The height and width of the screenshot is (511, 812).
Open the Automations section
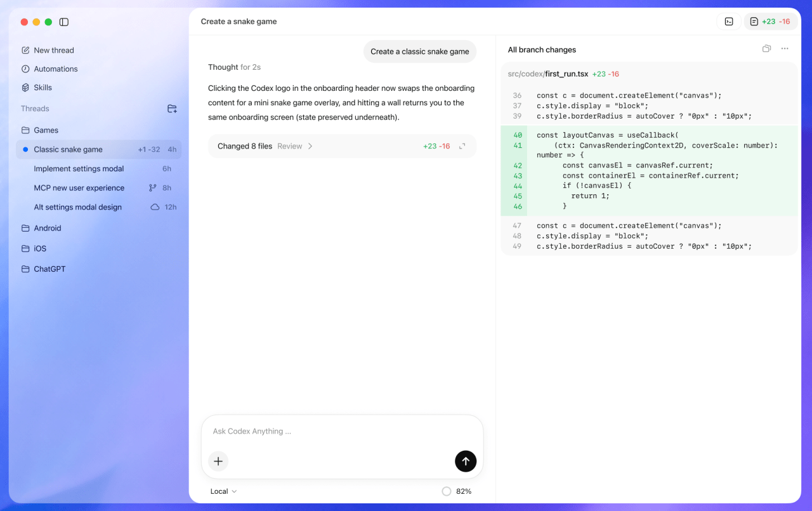pyautogui.click(x=55, y=69)
